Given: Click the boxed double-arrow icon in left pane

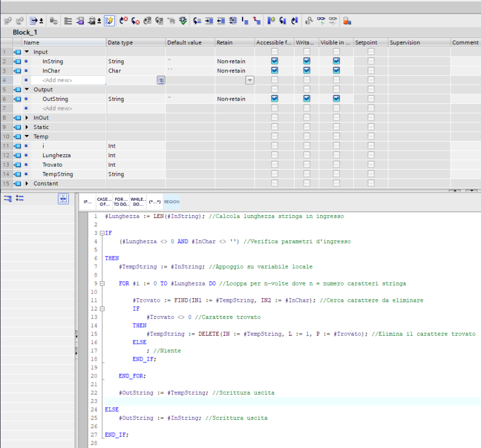Looking at the screenshot, I should click(x=63, y=198).
